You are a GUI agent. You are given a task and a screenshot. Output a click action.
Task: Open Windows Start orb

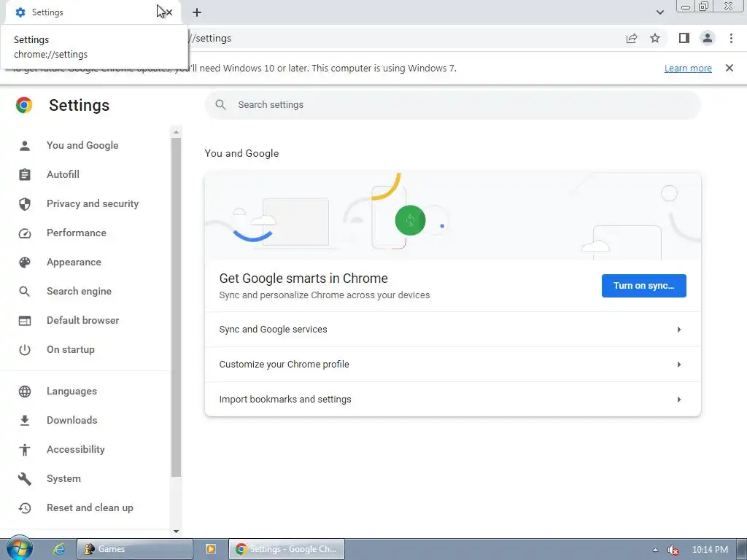click(19, 548)
